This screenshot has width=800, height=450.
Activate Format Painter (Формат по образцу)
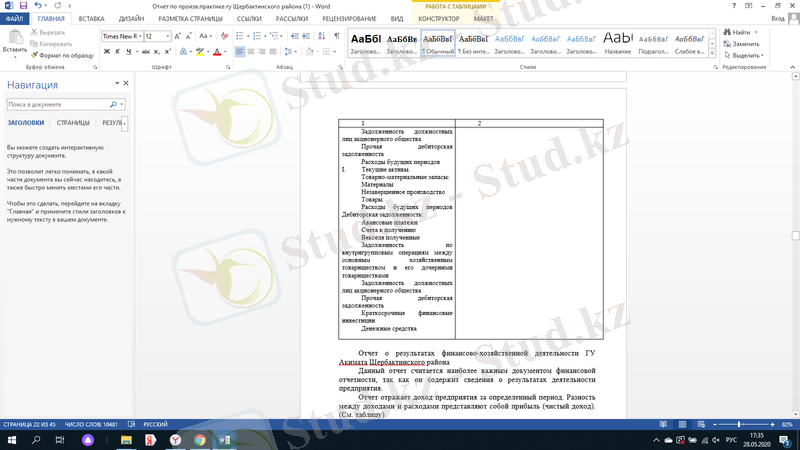(62, 55)
